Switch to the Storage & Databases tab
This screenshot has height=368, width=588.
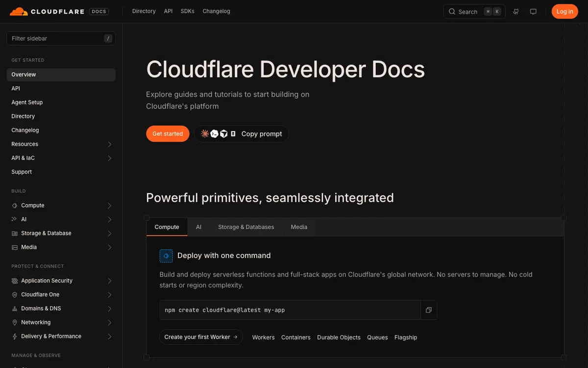click(x=246, y=227)
